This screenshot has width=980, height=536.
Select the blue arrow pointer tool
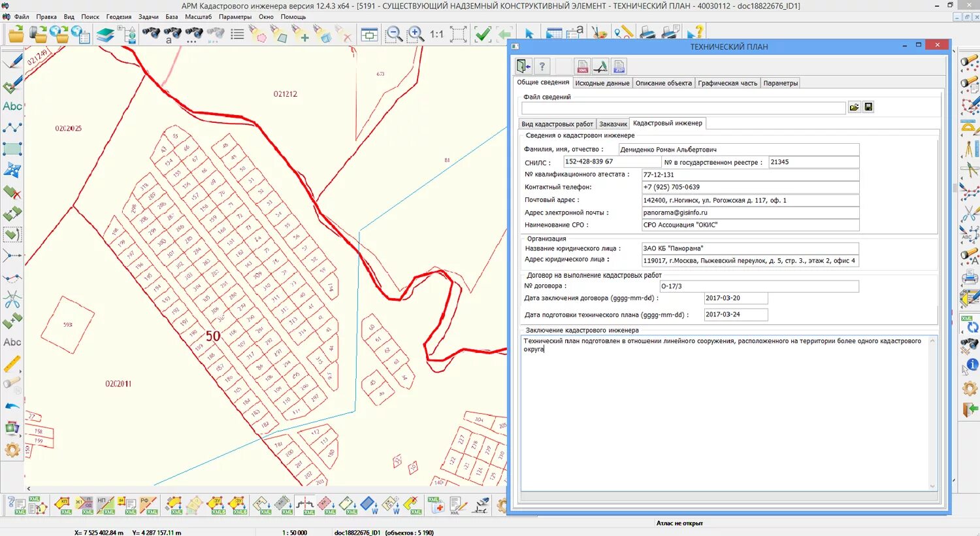pyautogui.click(x=529, y=34)
